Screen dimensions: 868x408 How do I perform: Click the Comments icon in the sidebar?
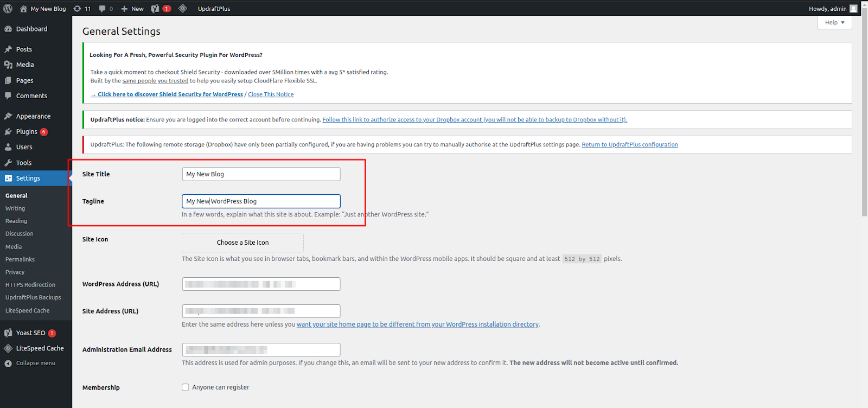click(x=8, y=95)
